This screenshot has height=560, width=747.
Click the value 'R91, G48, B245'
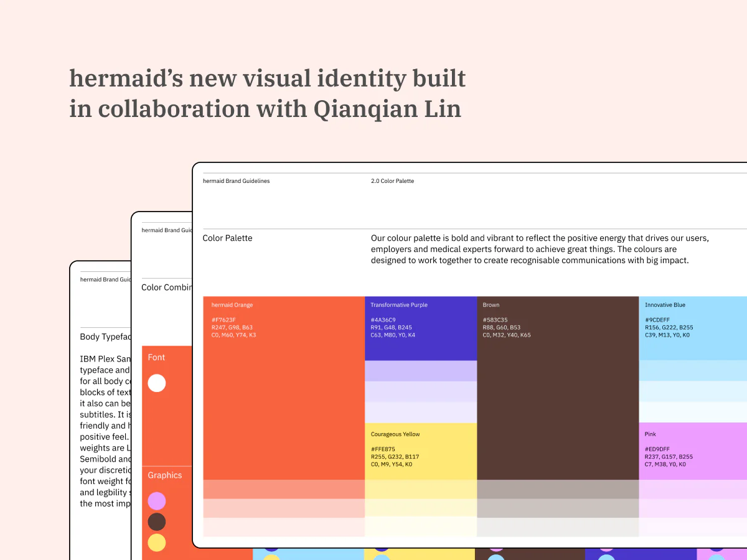pos(392,327)
